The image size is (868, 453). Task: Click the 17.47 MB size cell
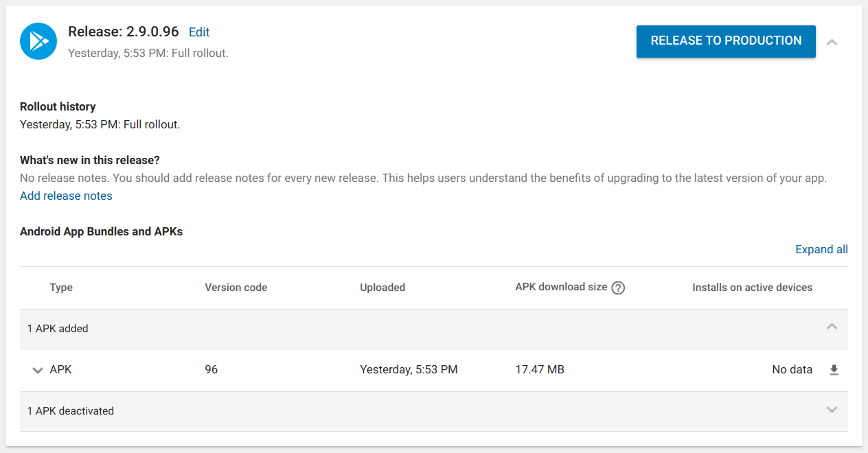point(540,369)
